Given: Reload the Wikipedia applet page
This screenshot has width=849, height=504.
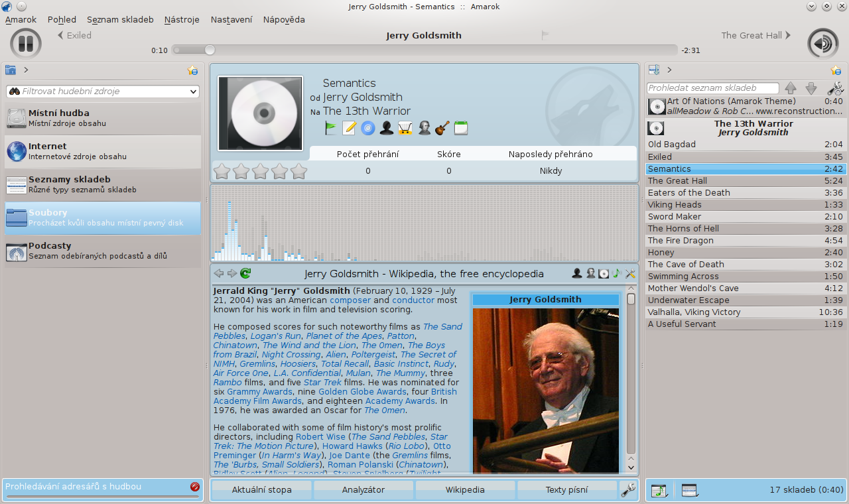Looking at the screenshot, I should (x=245, y=273).
